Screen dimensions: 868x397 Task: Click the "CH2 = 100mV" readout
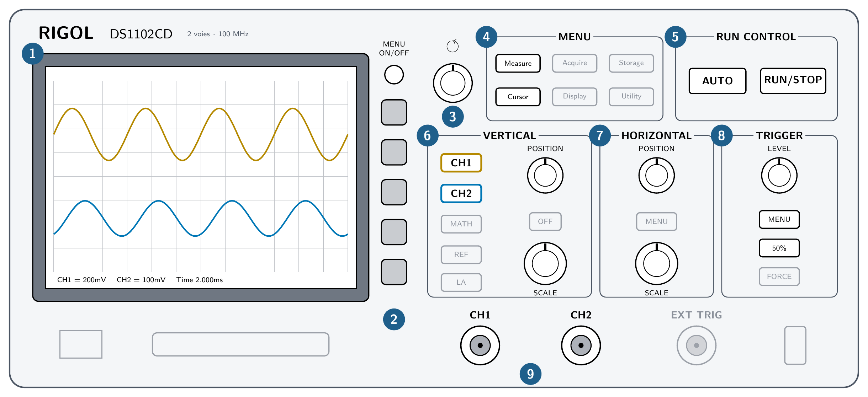point(141,280)
